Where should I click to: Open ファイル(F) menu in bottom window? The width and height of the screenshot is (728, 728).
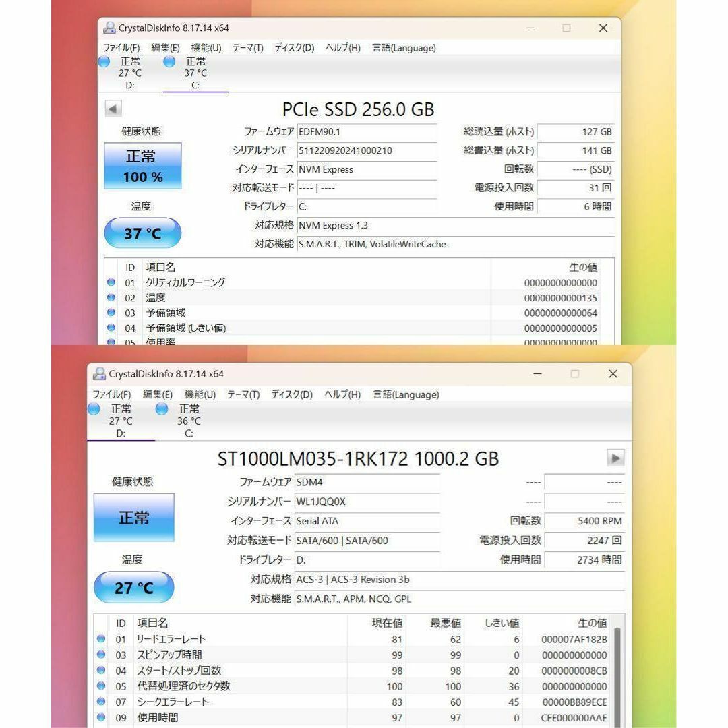(x=112, y=394)
